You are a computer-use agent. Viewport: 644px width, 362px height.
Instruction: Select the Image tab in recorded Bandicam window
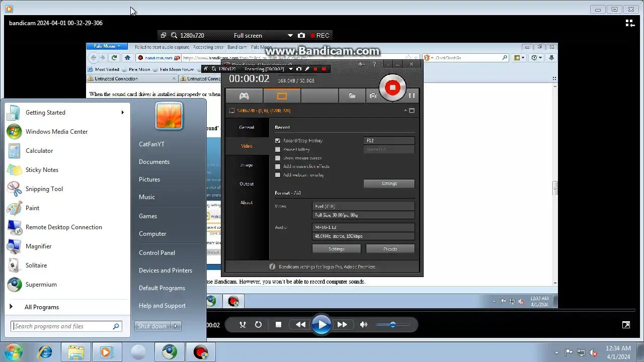click(x=247, y=165)
